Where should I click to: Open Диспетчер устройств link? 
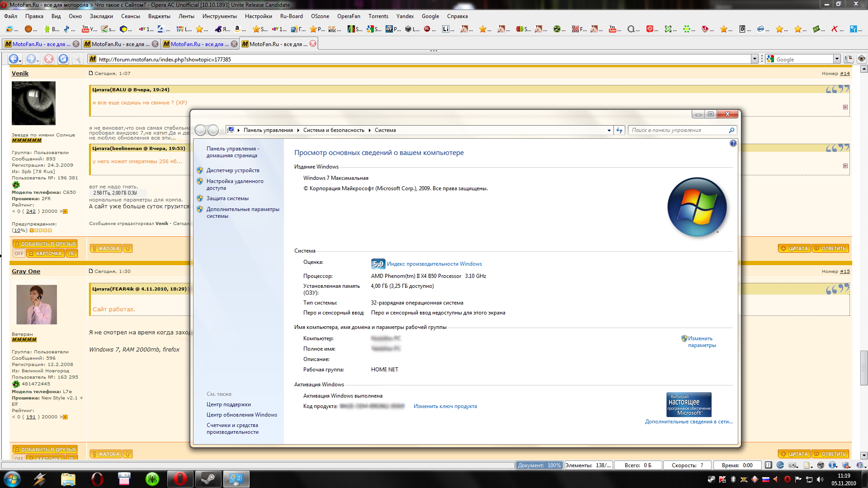coord(233,170)
